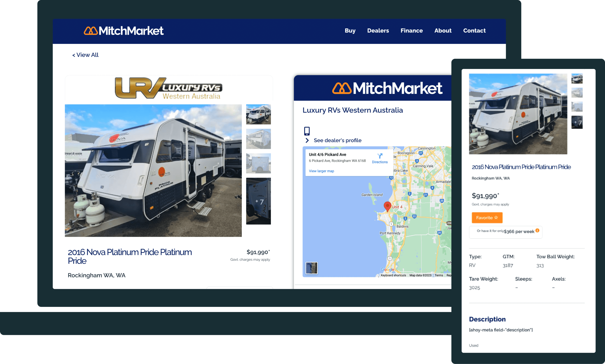This screenshot has height=364, width=605.
Task: Click the Luxury RVs Western Australia logo
Action: [x=169, y=88]
